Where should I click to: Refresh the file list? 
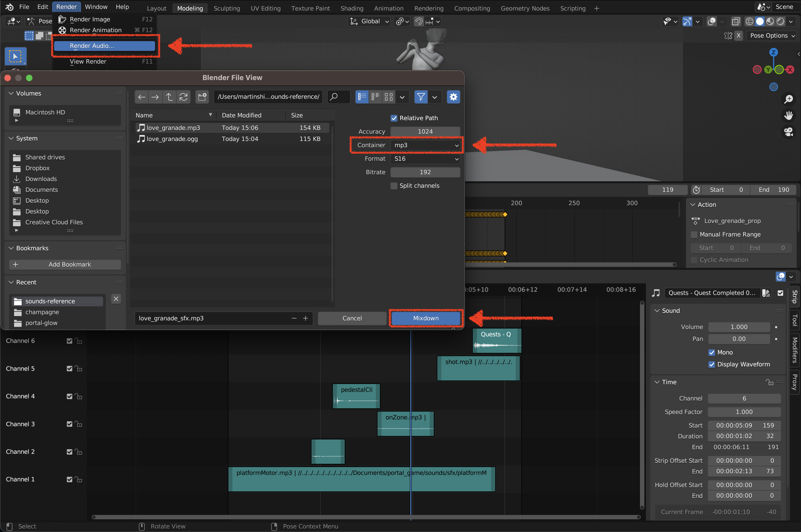click(183, 97)
